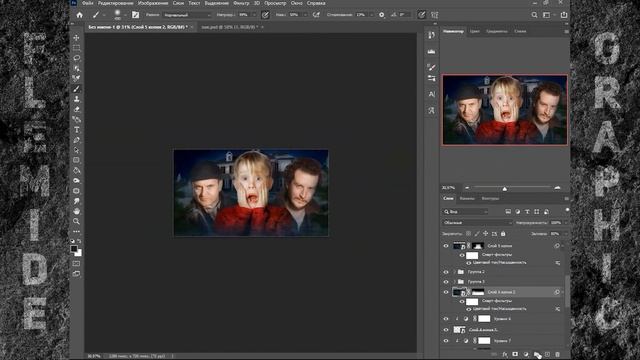Select the Move tool
This screenshot has height=360, width=640.
(76, 38)
